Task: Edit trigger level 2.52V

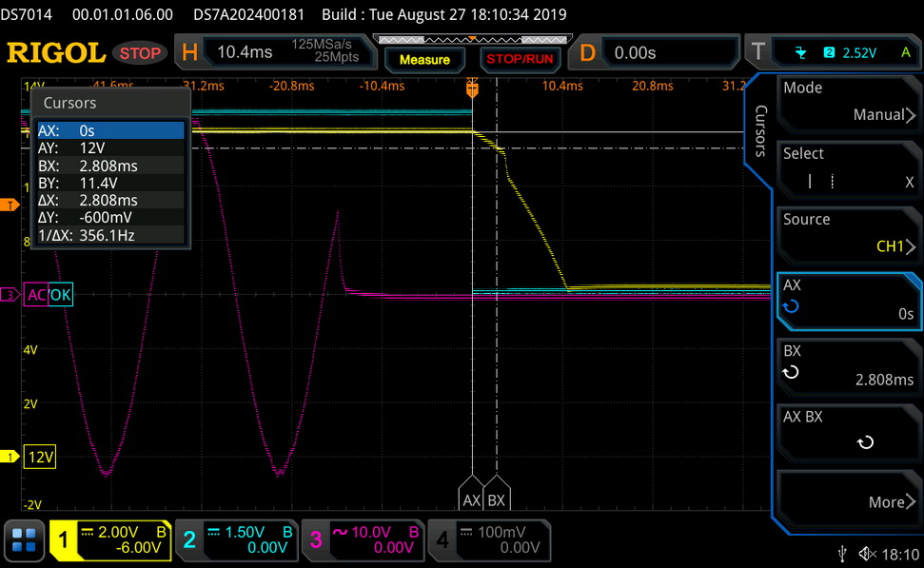Action: 859,53
